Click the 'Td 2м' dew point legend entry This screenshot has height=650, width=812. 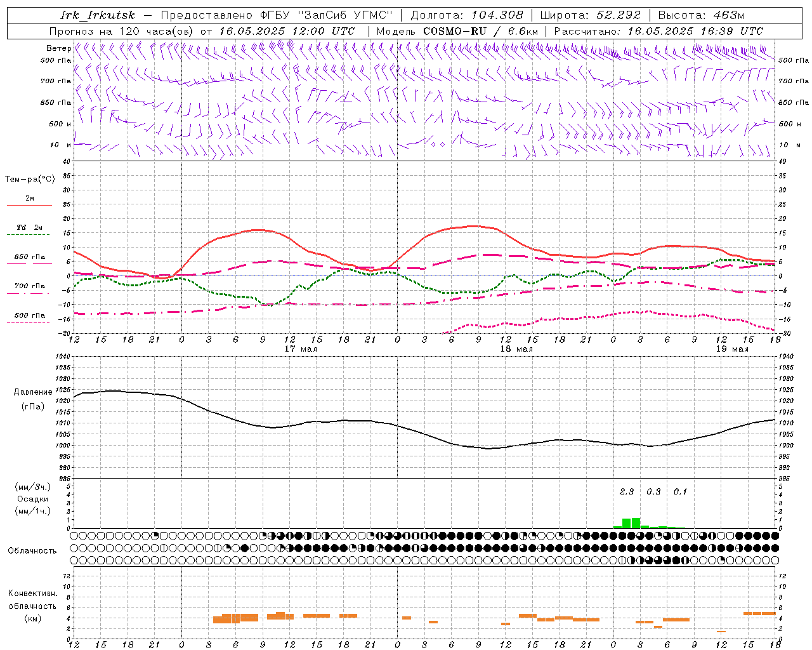[30, 227]
